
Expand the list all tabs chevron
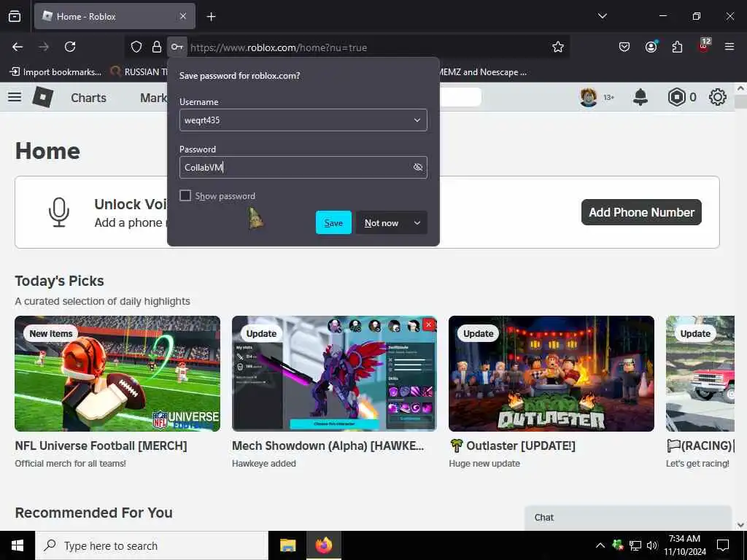[603, 16]
